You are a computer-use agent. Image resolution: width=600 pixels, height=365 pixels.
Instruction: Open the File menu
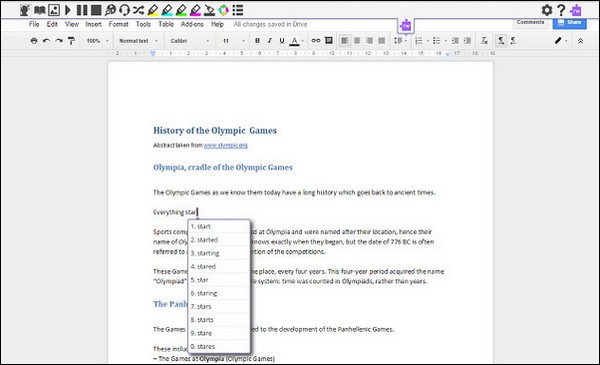tap(34, 24)
